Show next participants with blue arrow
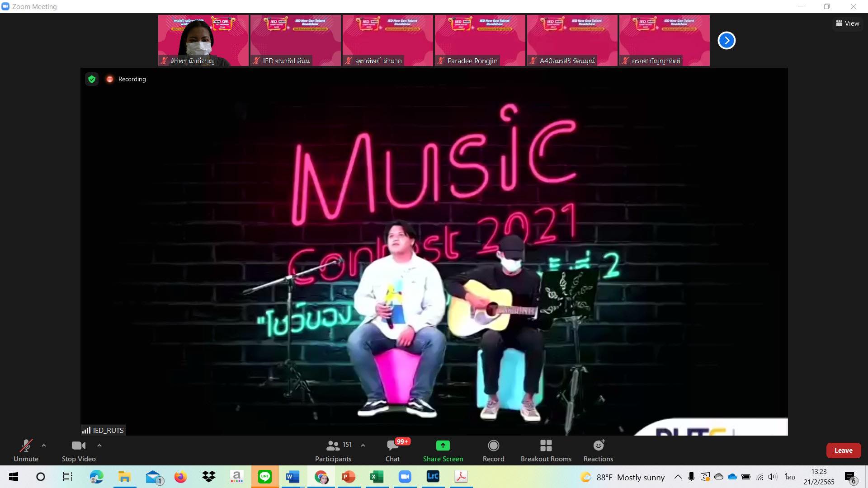Image resolution: width=868 pixels, height=488 pixels. 726,41
